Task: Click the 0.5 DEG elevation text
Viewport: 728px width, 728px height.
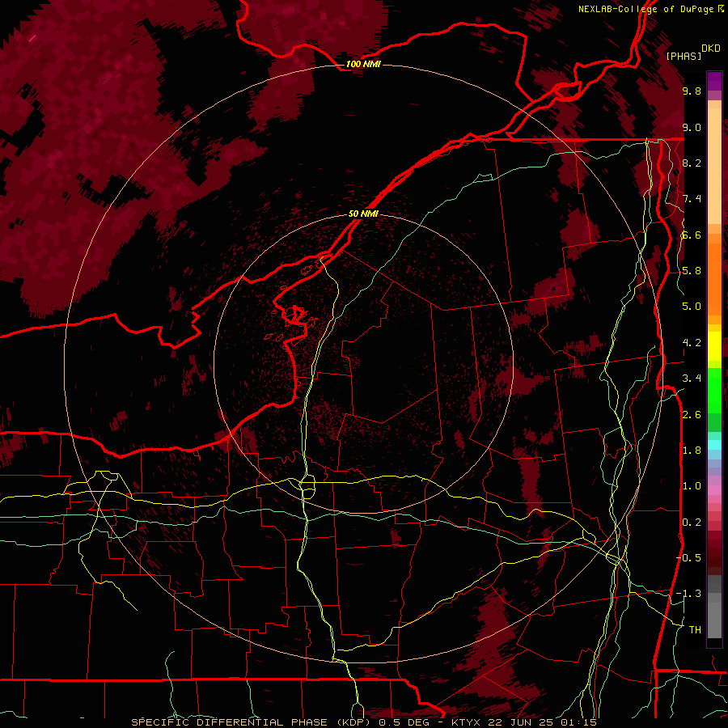Action: 405,722
